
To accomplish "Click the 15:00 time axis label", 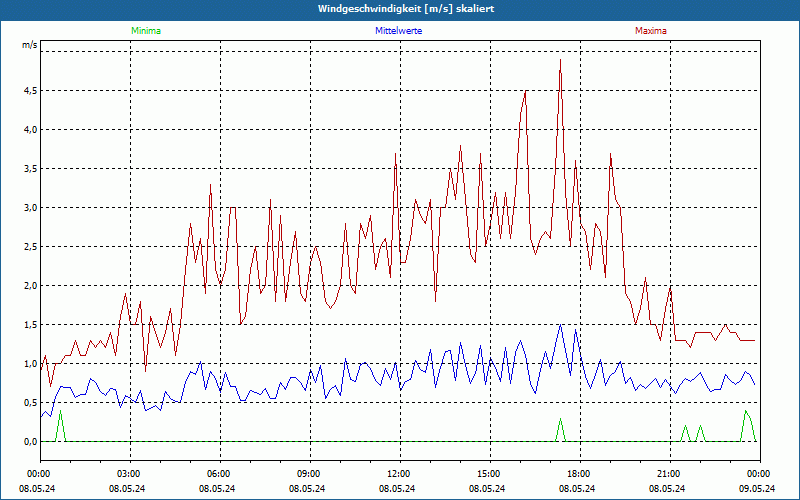I will [490, 474].
